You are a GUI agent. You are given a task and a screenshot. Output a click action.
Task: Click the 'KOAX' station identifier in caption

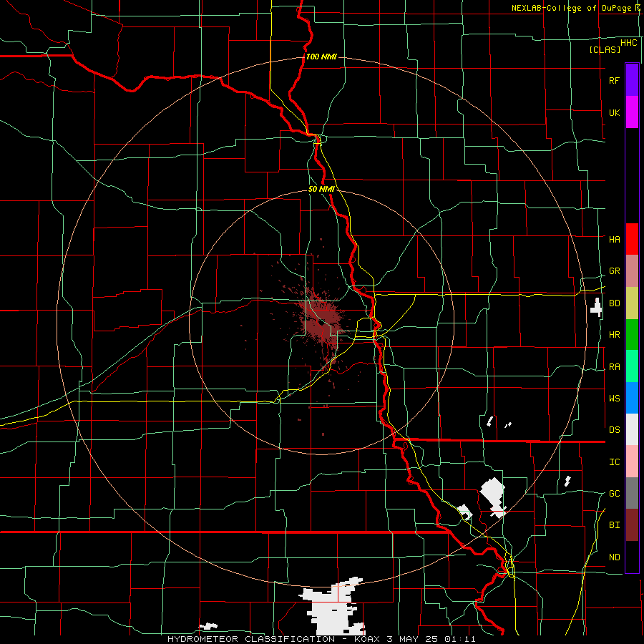click(367, 639)
